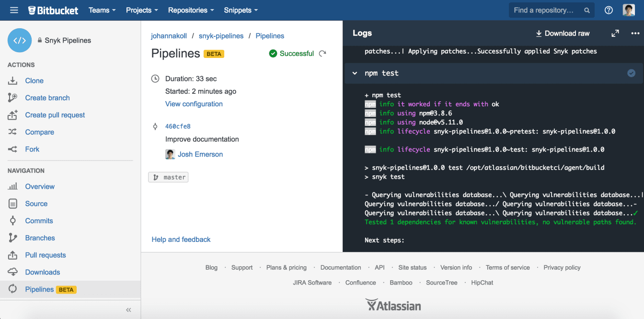This screenshot has width=644, height=319.
Task: Open the Plans & pricing footer link
Action: pos(287,268)
